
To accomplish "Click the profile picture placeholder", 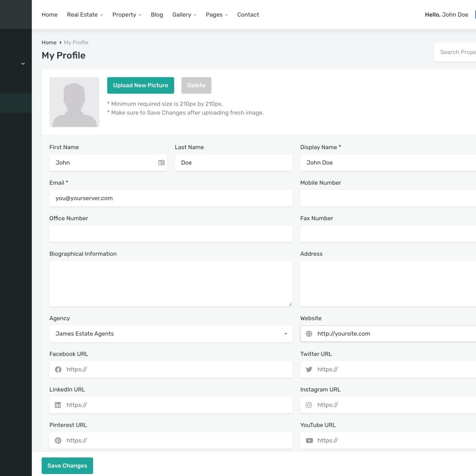I will [x=74, y=102].
